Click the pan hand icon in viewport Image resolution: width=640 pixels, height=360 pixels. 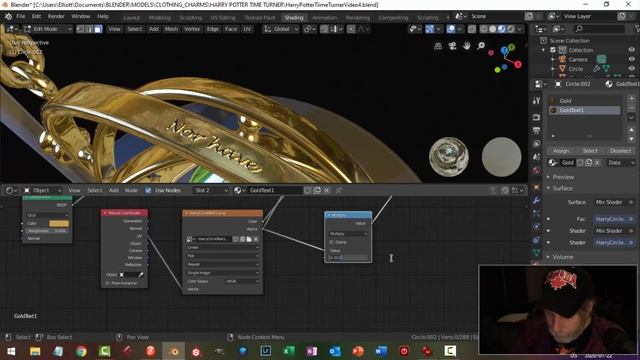click(x=467, y=46)
